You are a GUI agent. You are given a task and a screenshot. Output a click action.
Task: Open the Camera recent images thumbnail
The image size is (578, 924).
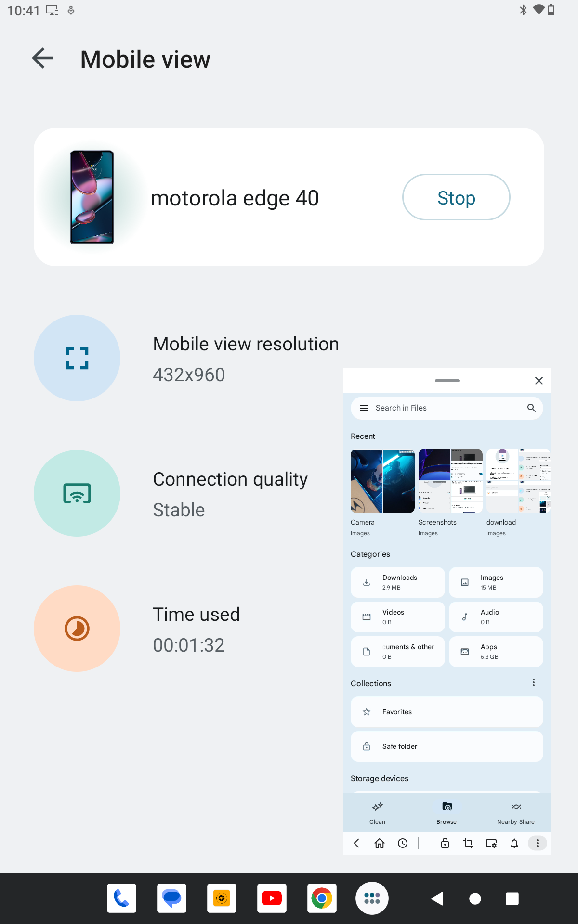pos(382,481)
